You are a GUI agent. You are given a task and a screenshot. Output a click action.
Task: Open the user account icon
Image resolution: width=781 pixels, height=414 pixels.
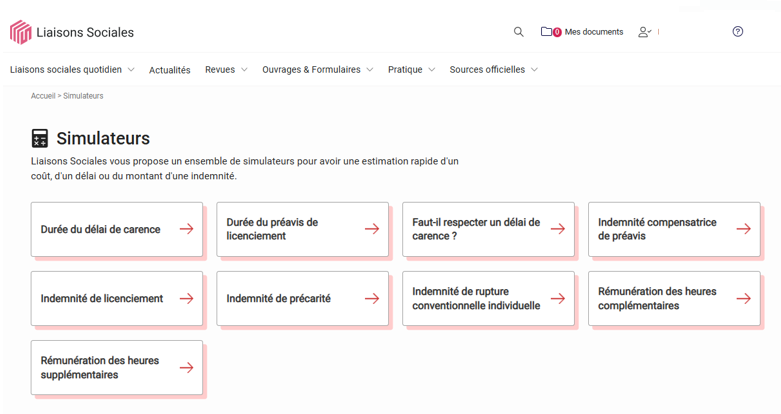(x=645, y=32)
